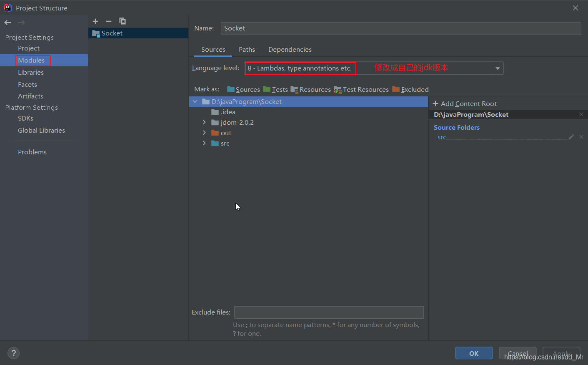Mark folder as Sources
The image size is (588, 365).
(243, 89)
